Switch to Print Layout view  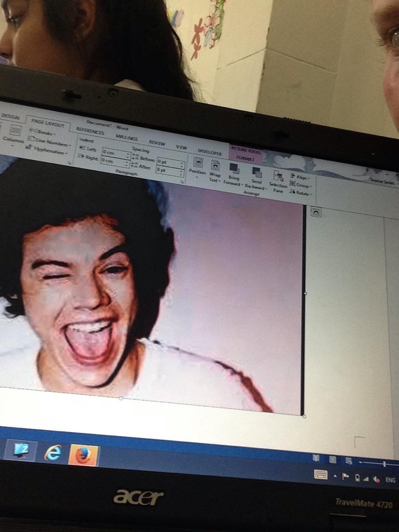click(332, 459)
